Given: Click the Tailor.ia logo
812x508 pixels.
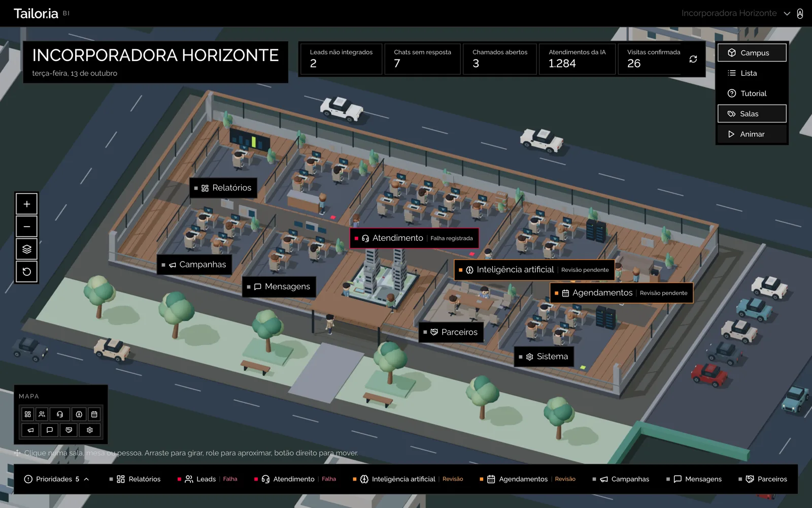Looking at the screenshot, I should [x=36, y=14].
